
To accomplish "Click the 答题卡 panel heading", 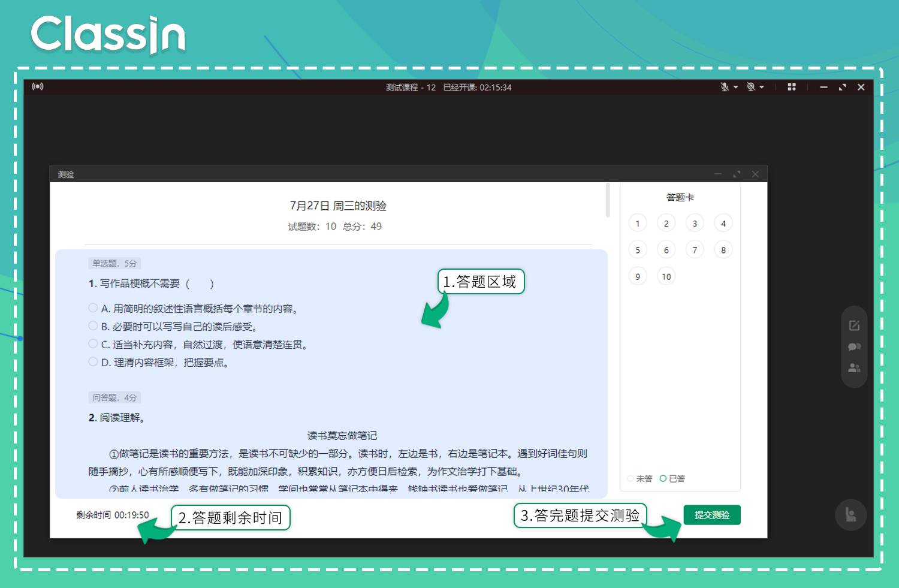I will coord(680,197).
